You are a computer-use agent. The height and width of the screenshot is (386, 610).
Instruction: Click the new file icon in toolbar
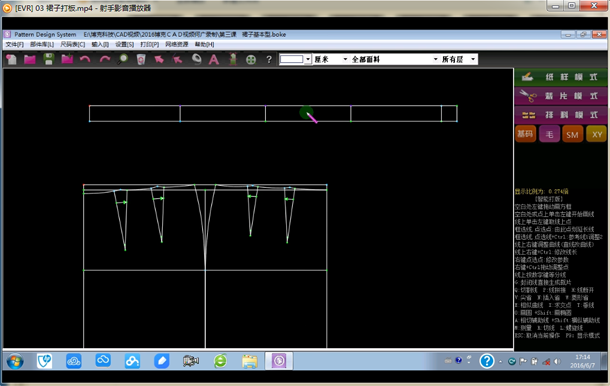11,60
